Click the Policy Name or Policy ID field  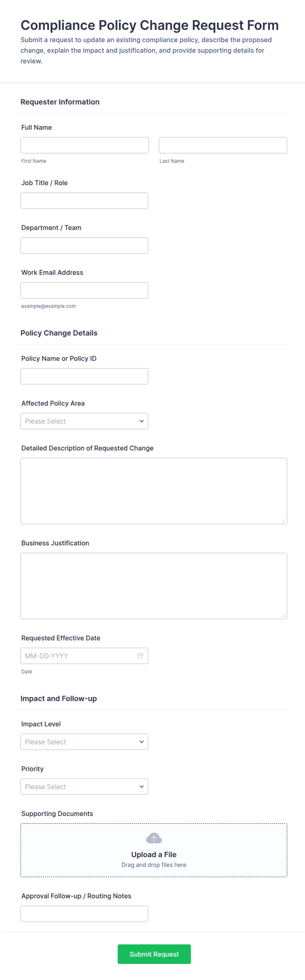84,376
